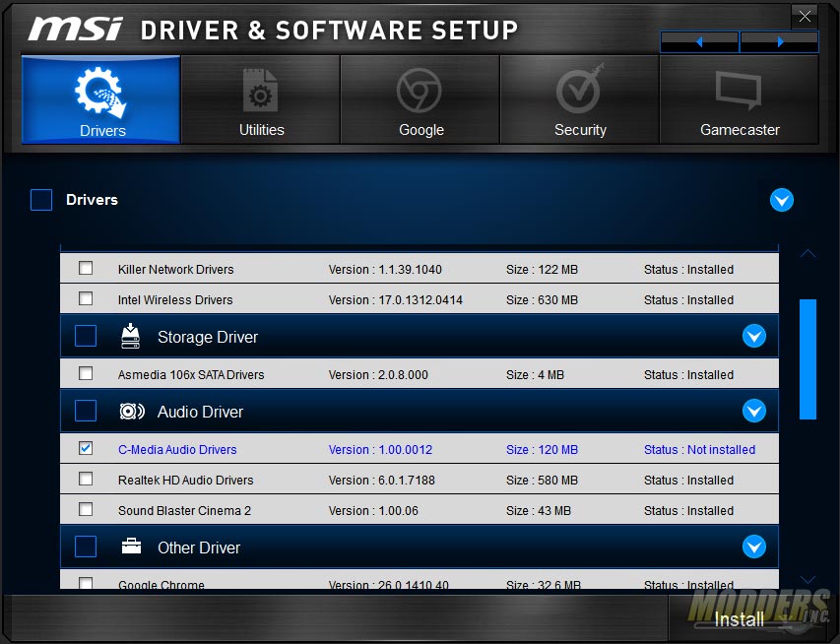The image size is (840, 644).
Task: Select the Realtek HD Audio Drivers name
Action: [185, 481]
